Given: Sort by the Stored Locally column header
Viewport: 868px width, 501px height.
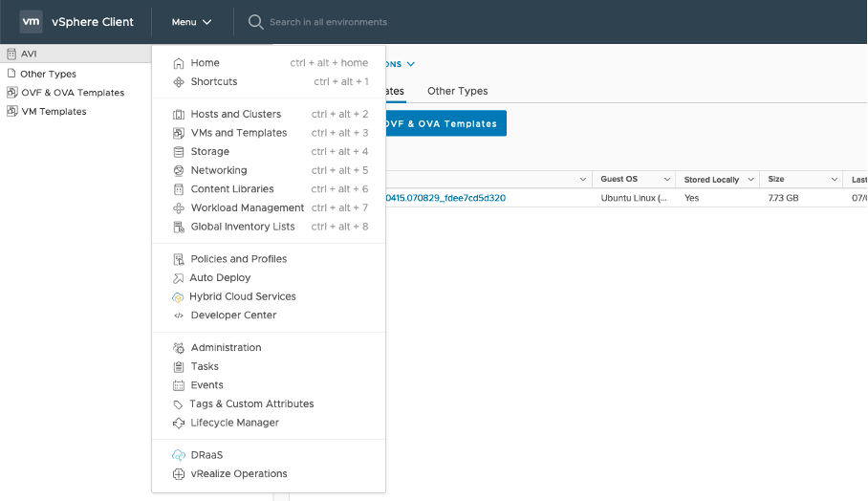Looking at the screenshot, I should coord(711,180).
